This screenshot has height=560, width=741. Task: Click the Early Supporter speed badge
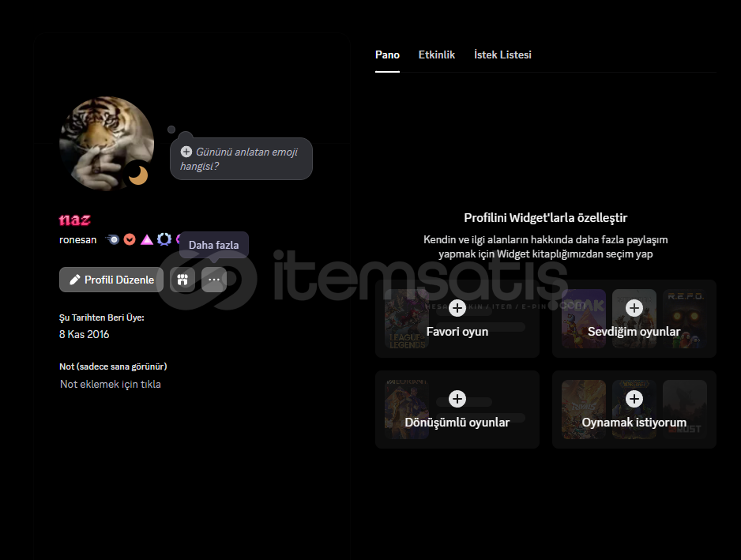click(x=114, y=239)
